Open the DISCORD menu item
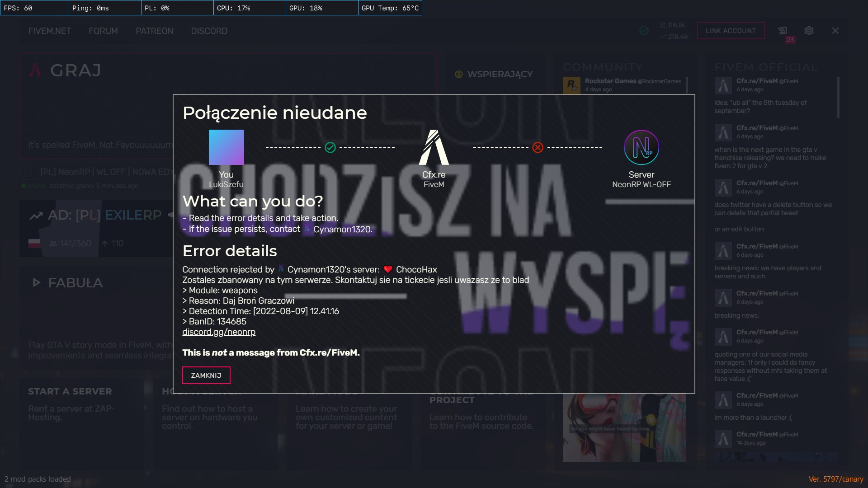Image resolution: width=868 pixels, height=488 pixels. click(x=209, y=31)
